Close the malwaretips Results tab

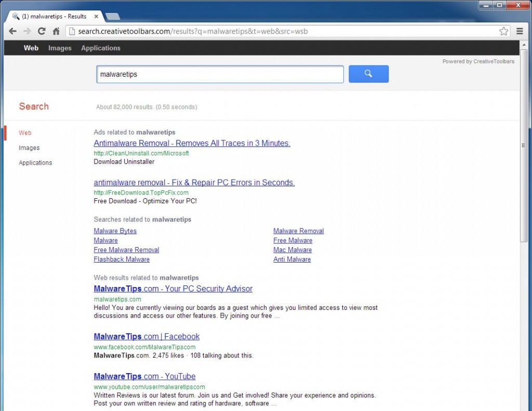pos(96,16)
